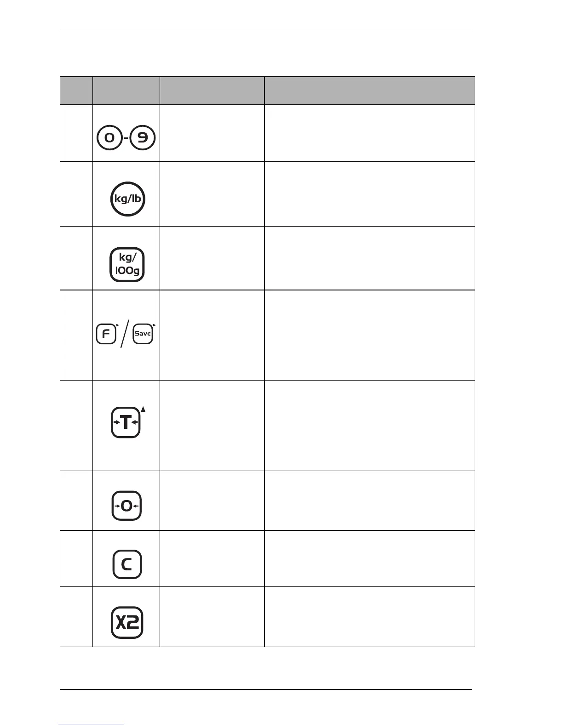Click the round 9 key icon

(143, 138)
